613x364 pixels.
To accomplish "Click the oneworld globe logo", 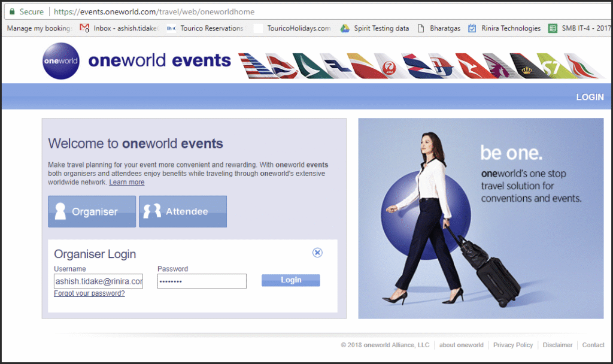I will pyautogui.click(x=61, y=61).
